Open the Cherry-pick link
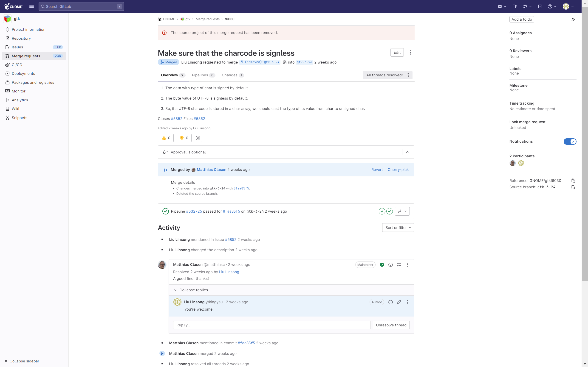 tap(398, 170)
